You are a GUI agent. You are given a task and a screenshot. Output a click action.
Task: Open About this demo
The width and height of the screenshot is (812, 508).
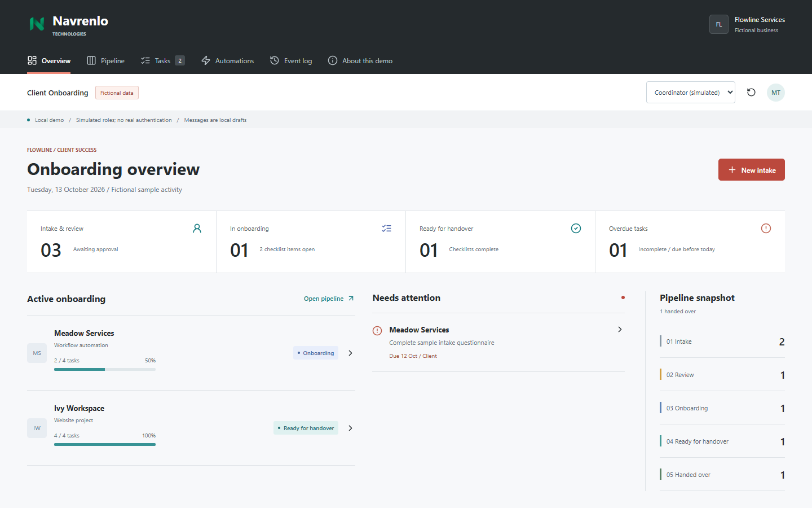[x=360, y=61]
